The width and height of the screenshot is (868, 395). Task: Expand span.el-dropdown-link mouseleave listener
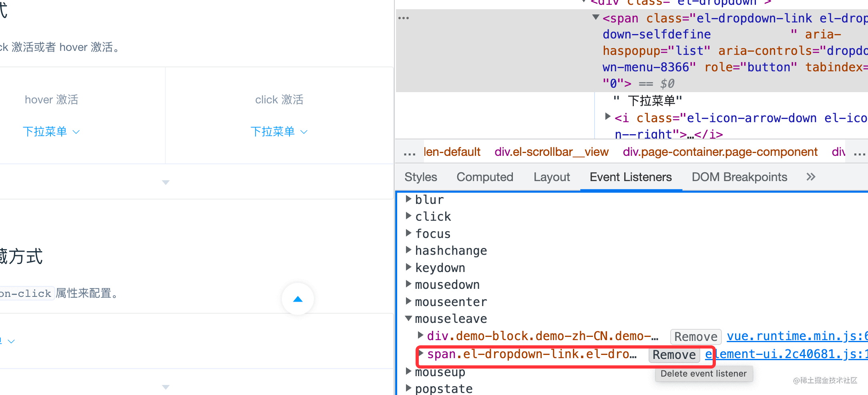click(420, 353)
